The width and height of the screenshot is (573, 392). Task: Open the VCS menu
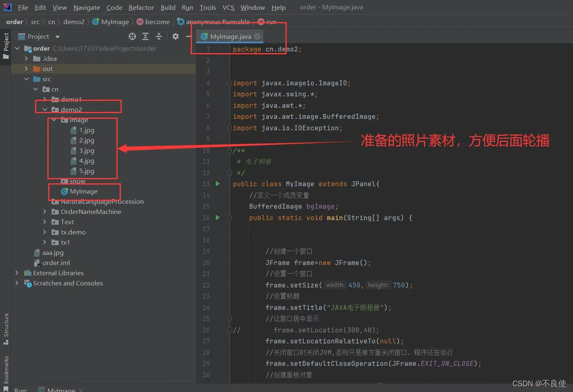228,7
